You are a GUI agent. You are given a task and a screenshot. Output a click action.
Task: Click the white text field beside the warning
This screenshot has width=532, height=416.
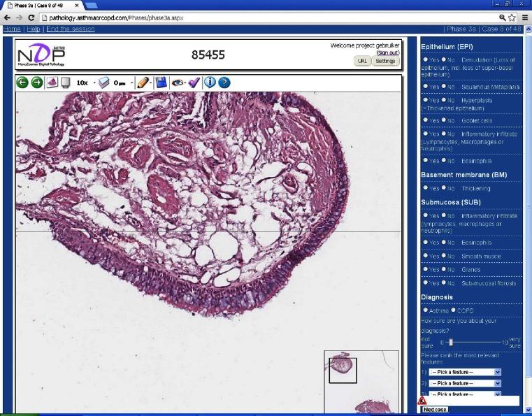tap(473, 401)
